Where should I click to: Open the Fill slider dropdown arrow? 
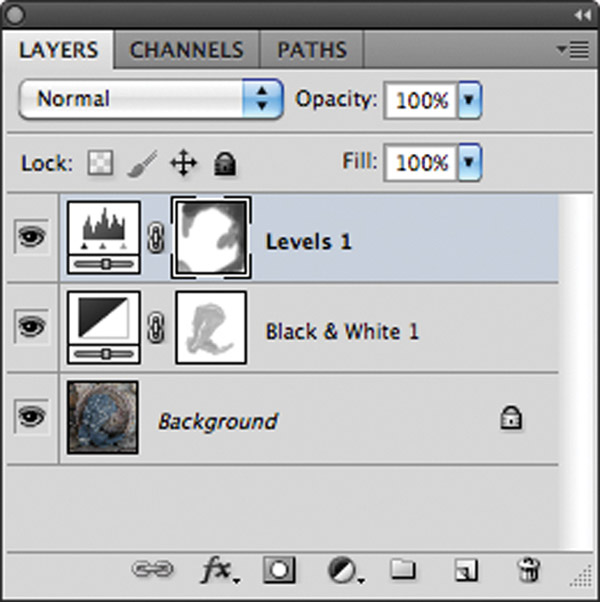[469, 162]
